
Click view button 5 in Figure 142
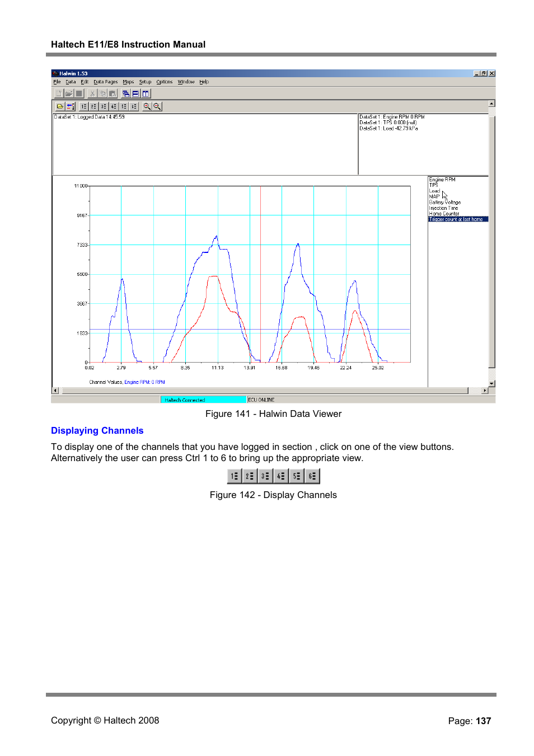[x=297, y=476]
